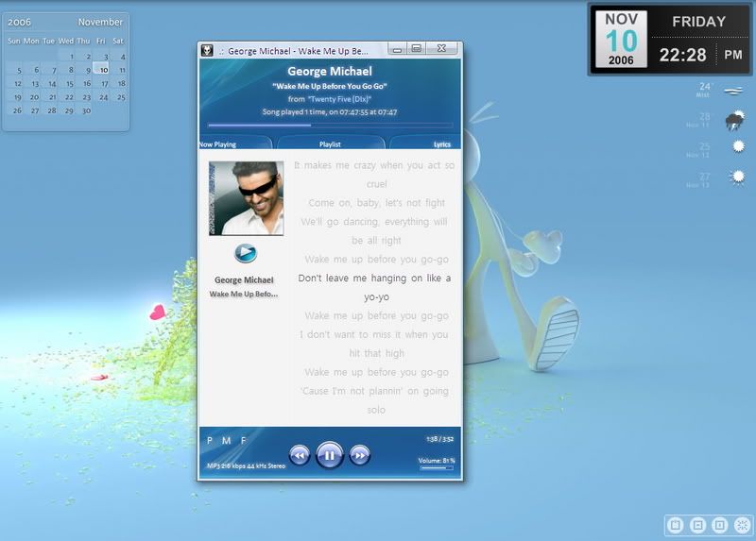The height and width of the screenshot is (541, 756).
Task: Click the P button in player footer
Action: click(210, 440)
